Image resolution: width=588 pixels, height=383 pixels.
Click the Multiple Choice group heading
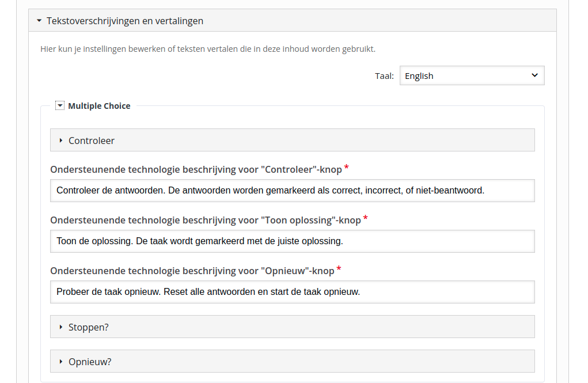point(99,106)
